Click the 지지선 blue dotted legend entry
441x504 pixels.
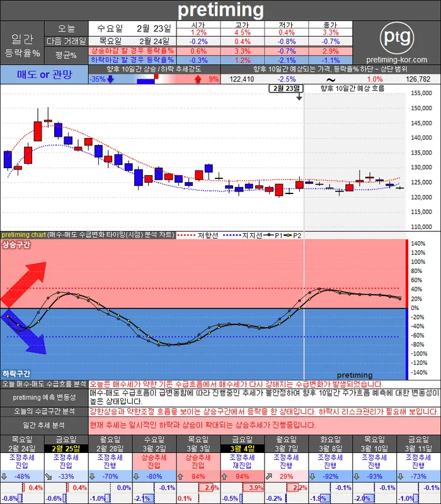(242, 235)
